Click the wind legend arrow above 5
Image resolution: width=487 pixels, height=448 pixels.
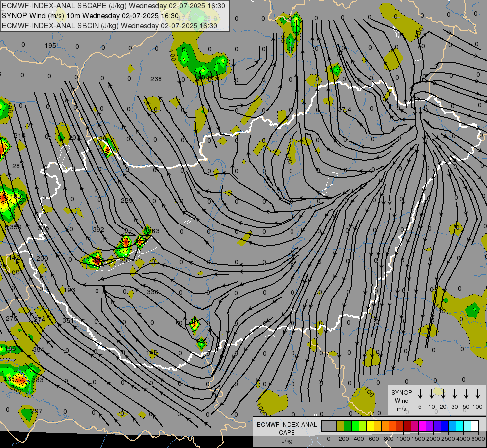(x=420, y=394)
